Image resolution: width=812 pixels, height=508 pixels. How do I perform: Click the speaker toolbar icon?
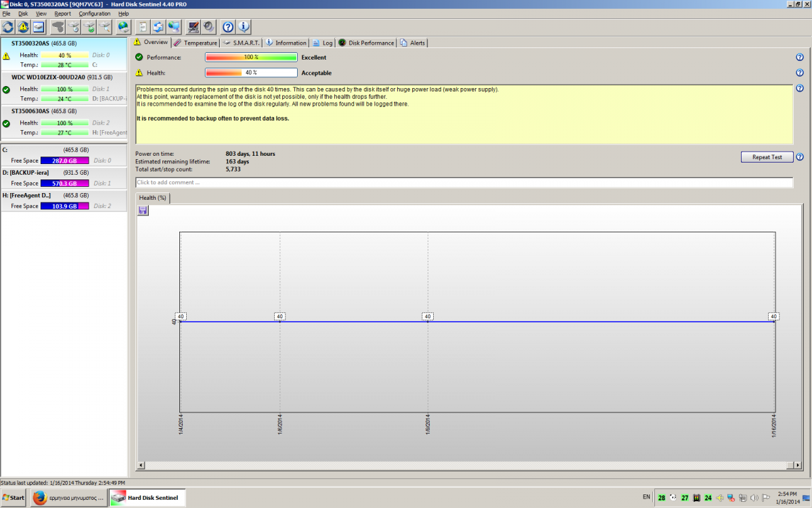tap(208, 27)
